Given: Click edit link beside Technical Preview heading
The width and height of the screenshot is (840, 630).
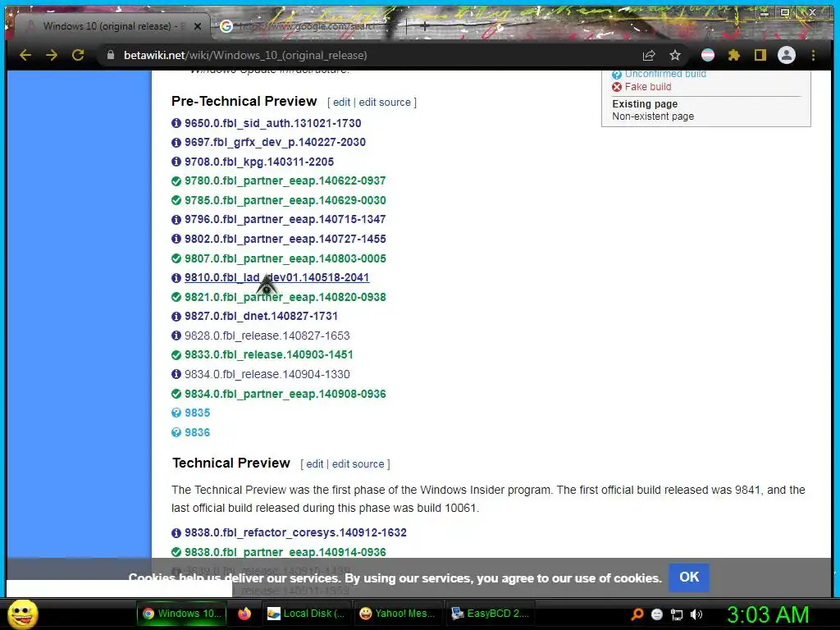Looking at the screenshot, I should pyautogui.click(x=314, y=464).
